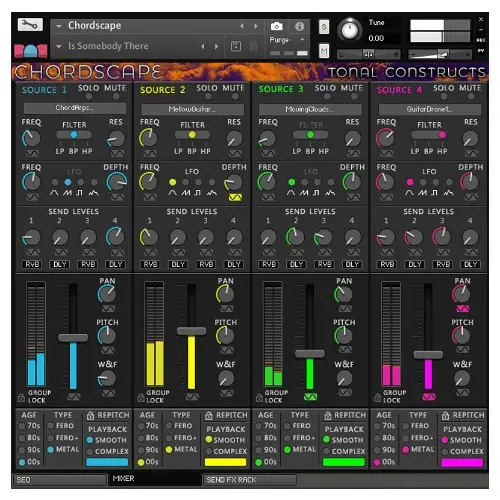Select the Source 2 LFO square waveform icon
Image resolution: width=500 pixels, height=500 pixels.
click(198, 193)
